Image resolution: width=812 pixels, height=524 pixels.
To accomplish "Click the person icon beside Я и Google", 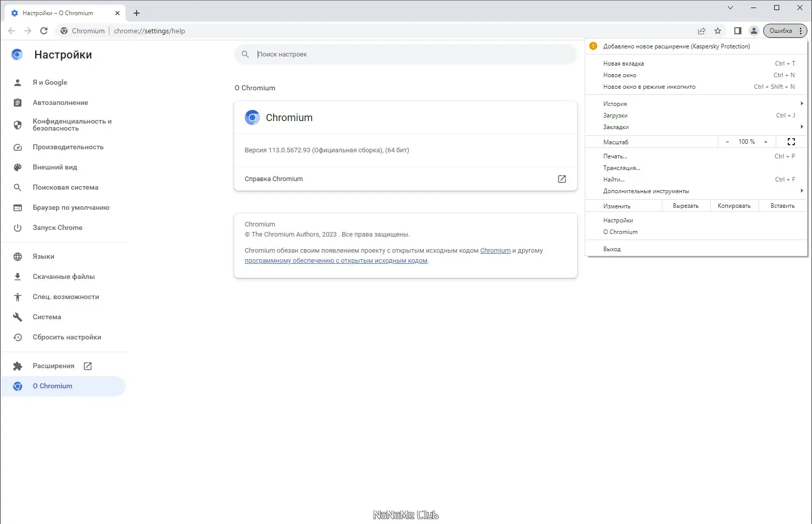I will 18,82.
